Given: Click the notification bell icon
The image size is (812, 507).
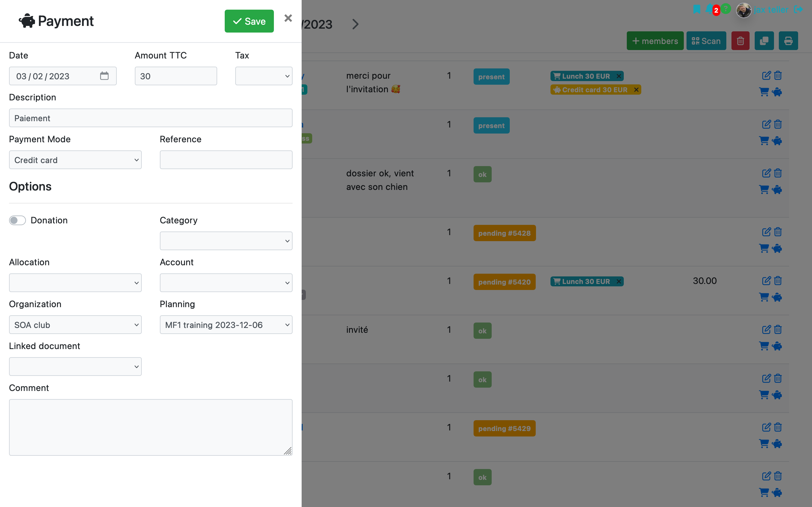Looking at the screenshot, I should coord(709,9).
